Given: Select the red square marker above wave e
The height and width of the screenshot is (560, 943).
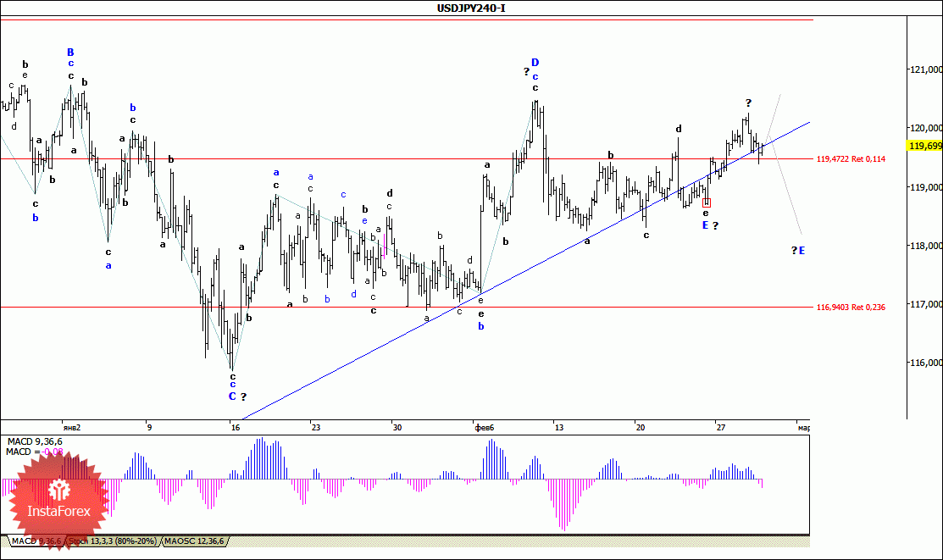Looking at the screenshot, I should tap(707, 202).
